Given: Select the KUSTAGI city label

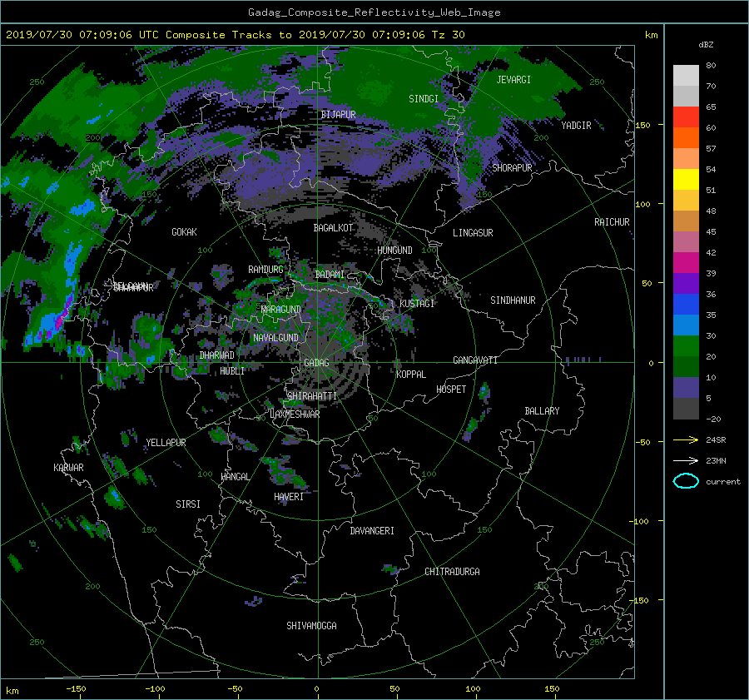Looking at the screenshot, I should tap(417, 304).
